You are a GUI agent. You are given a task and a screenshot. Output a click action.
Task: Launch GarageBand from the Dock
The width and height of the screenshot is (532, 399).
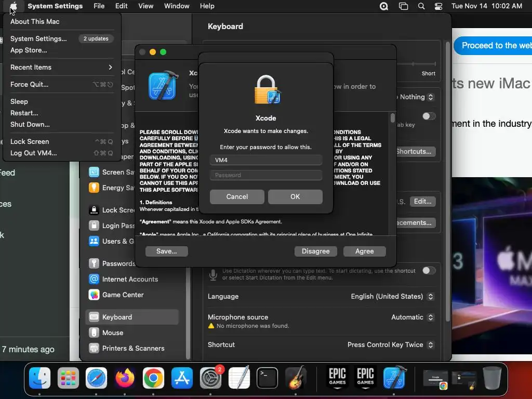[296, 378]
